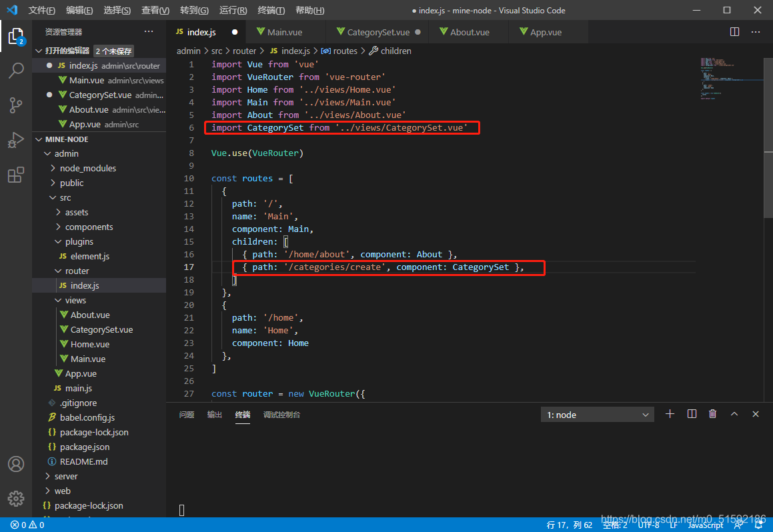773x532 pixels.
Task: Open the Search view in activity bar
Action: [16, 71]
